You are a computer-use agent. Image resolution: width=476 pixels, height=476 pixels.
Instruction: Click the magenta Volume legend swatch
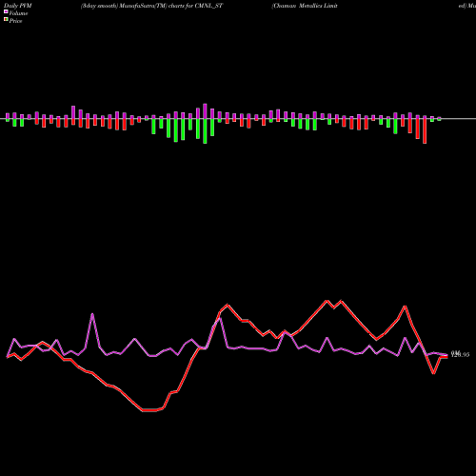(6, 11)
